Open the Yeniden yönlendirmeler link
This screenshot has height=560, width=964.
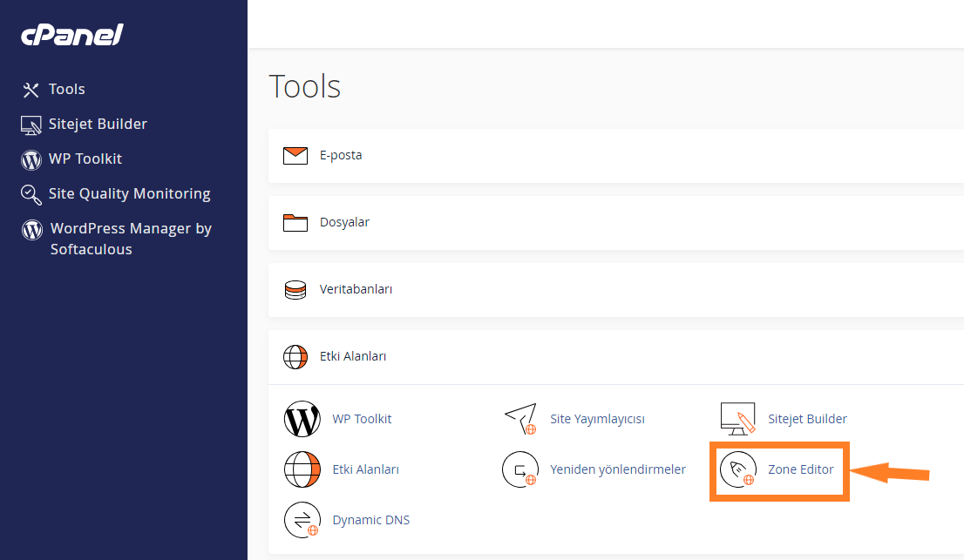617,469
